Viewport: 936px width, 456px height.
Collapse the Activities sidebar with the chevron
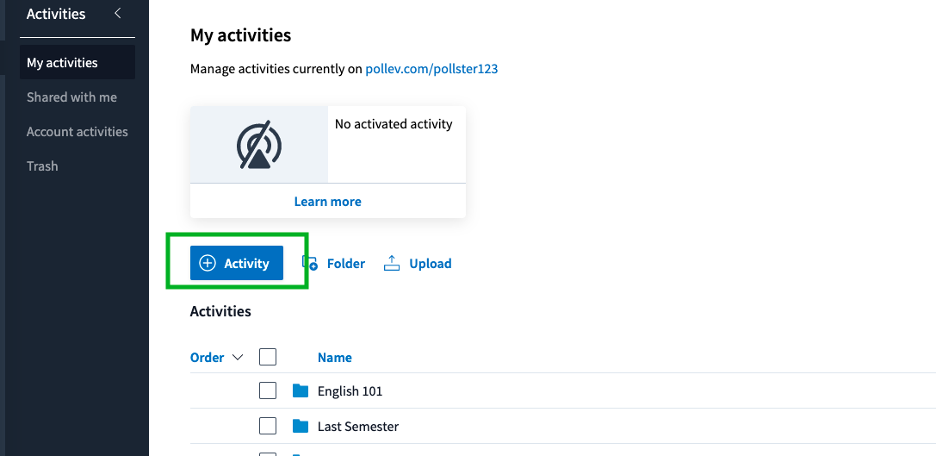[118, 13]
